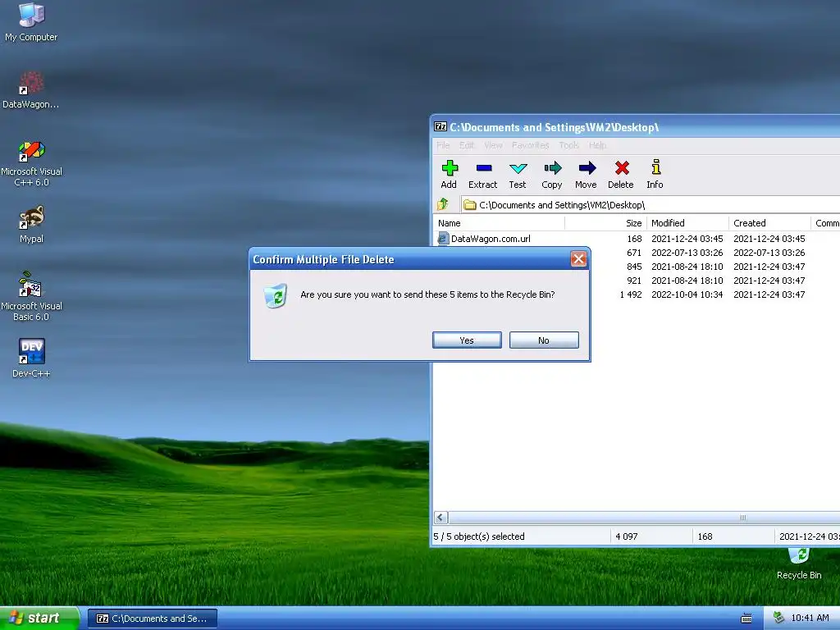Click the red Delete toolbar icon
This screenshot has width=840, height=630.
(x=621, y=175)
